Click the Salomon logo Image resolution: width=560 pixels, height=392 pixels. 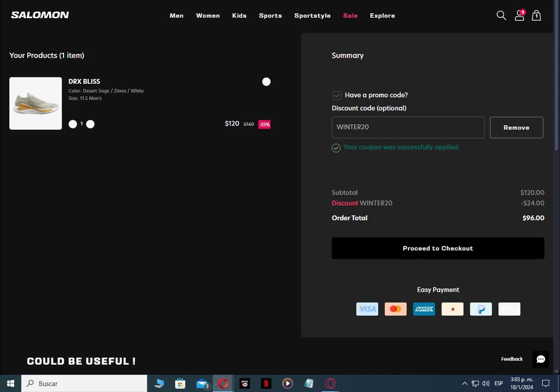40,15
